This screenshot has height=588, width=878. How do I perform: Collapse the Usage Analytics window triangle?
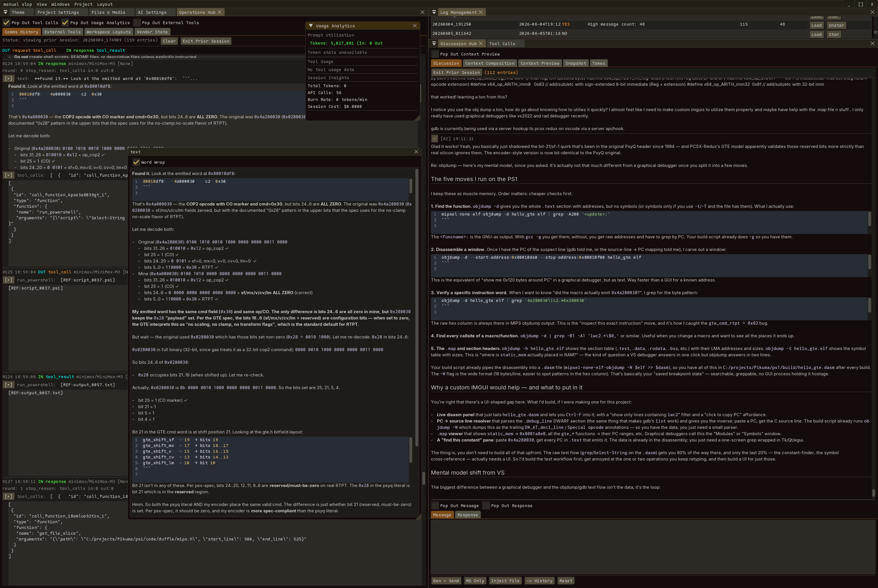(311, 26)
